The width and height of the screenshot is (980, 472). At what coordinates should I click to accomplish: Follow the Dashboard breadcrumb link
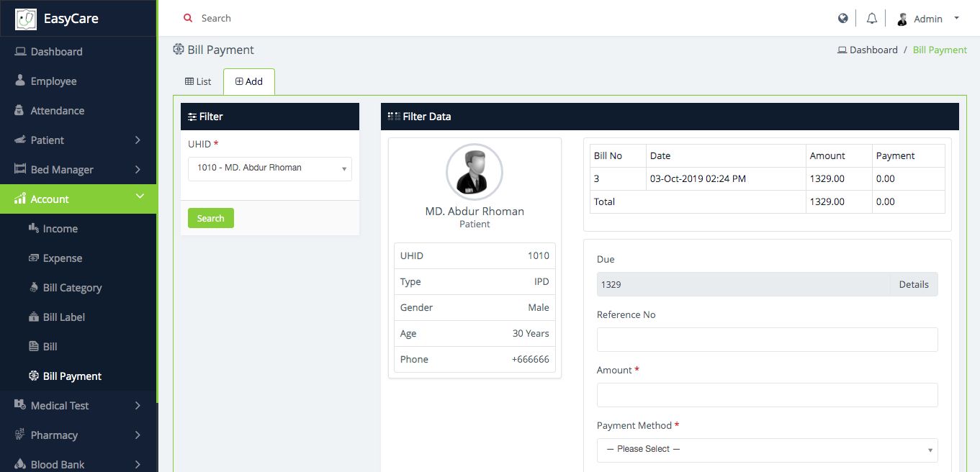(x=868, y=50)
